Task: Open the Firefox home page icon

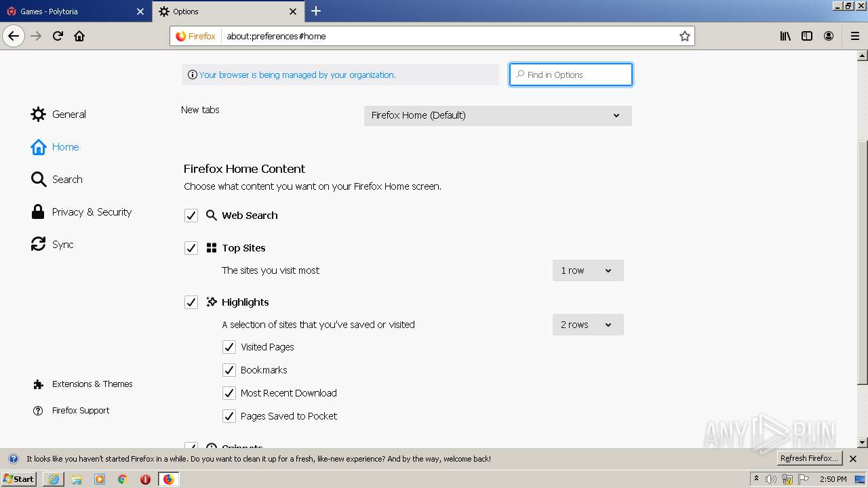Action: tap(79, 36)
